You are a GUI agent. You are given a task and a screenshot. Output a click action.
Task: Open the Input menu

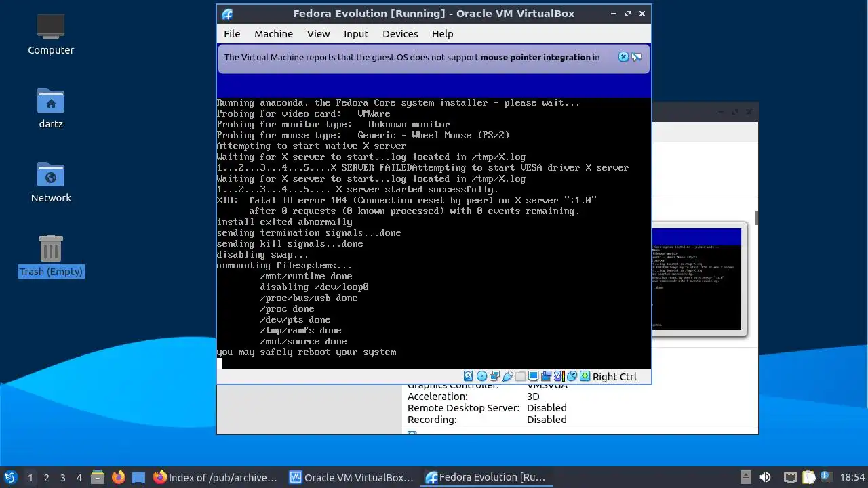[x=356, y=34]
